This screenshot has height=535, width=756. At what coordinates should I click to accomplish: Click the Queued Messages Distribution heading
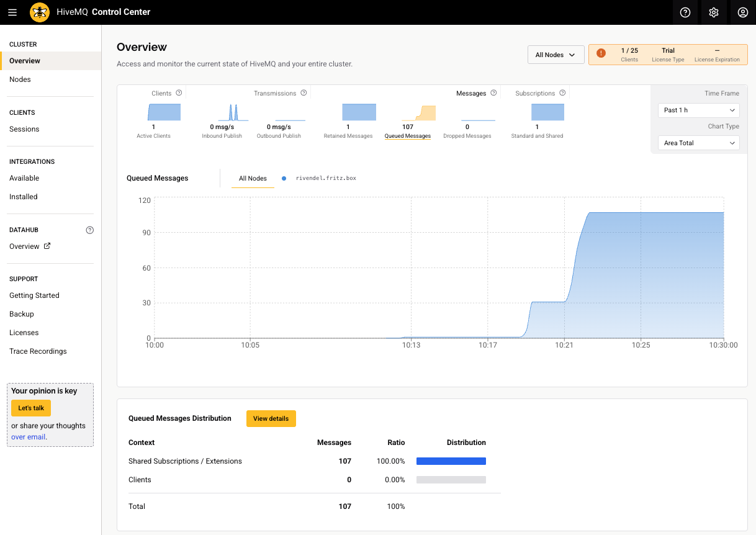[180, 418]
